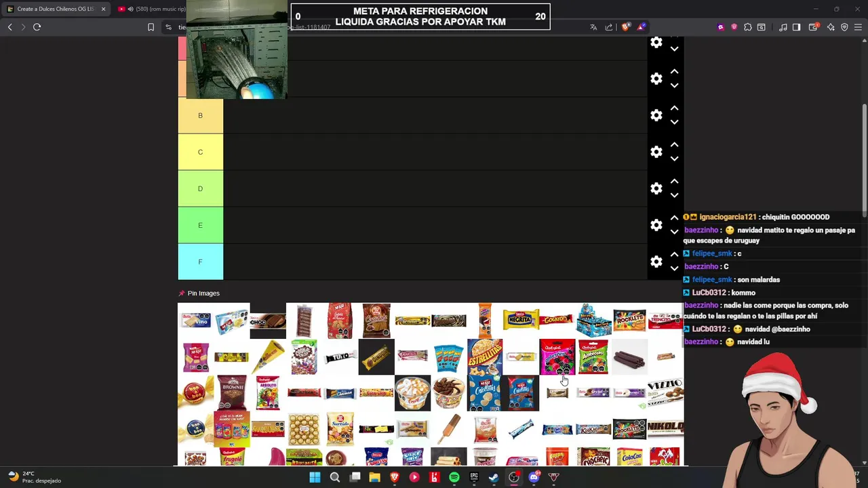Pick the Ambrosoli green Ambrosito bag image
This screenshot has width=868, height=488.
click(x=593, y=357)
